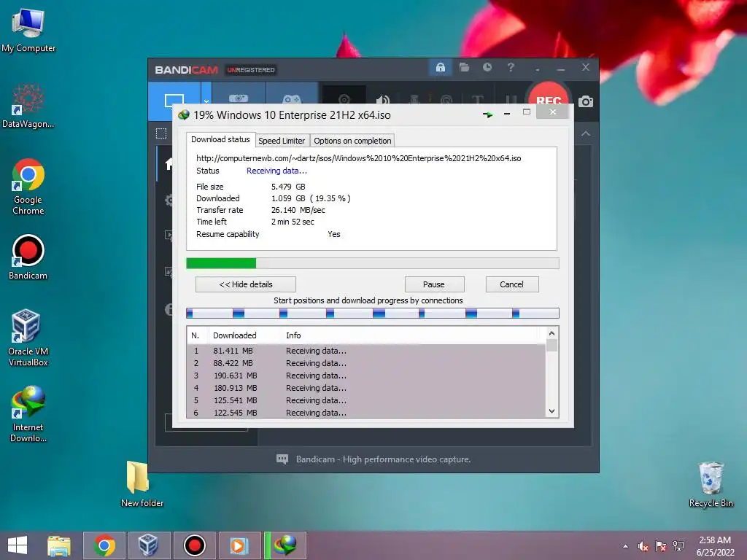747x560 pixels.
Task: Open Chrome from the taskbar
Action: tap(104, 545)
